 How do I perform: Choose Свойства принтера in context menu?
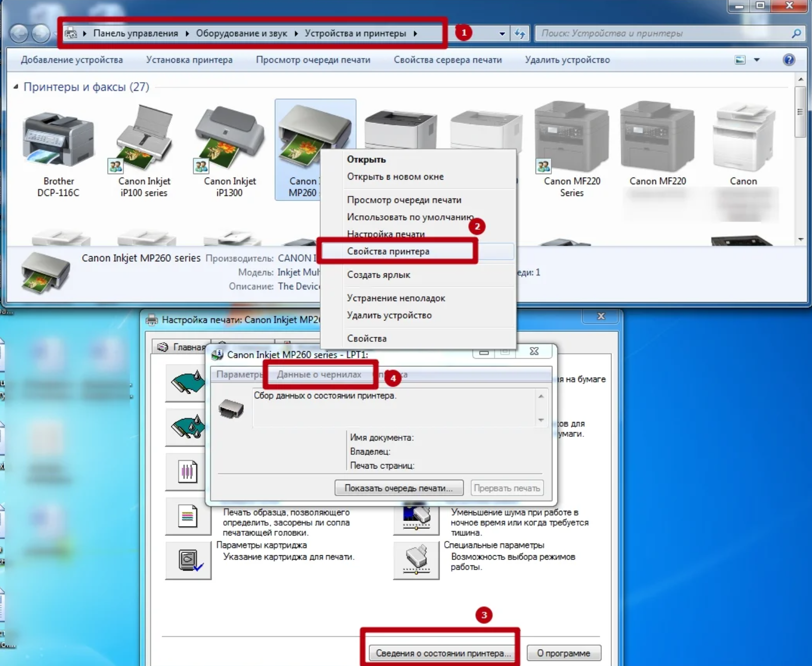pos(388,251)
